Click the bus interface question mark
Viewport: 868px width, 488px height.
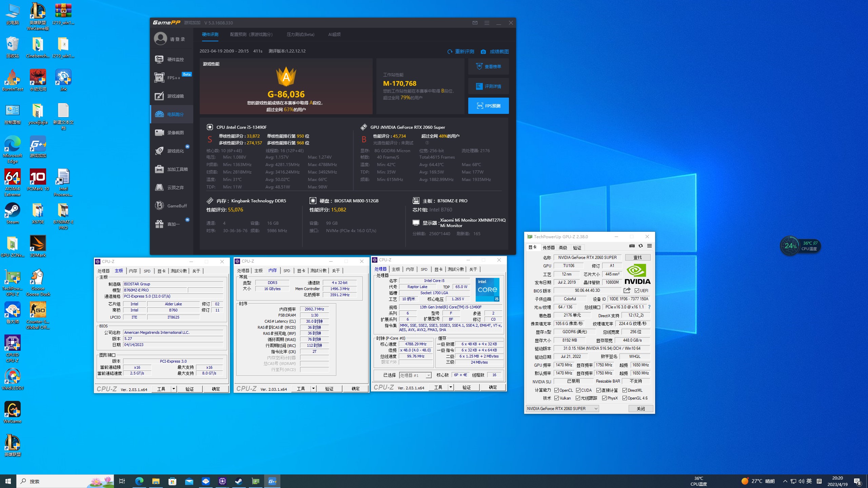[x=649, y=307]
